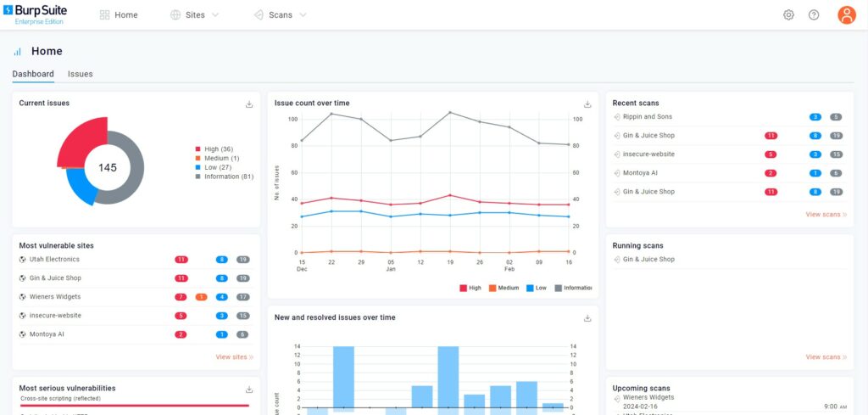Click globe icon beside Montoya AI site
The width and height of the screenshot is (868, 415).
click(22, 334)
